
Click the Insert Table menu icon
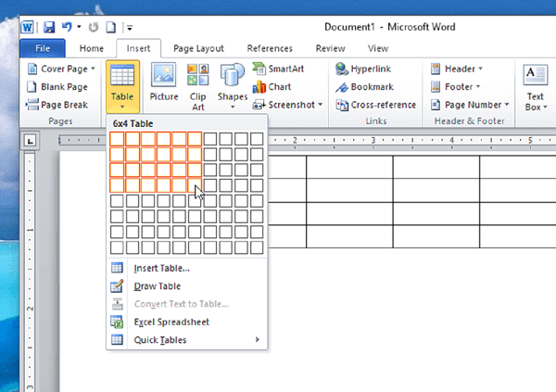[117, 268]
